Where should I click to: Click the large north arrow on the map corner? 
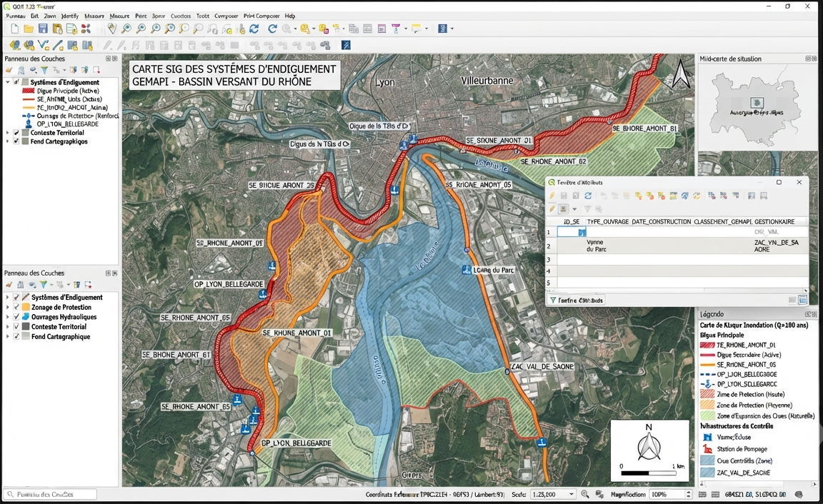tap(682, 74)
